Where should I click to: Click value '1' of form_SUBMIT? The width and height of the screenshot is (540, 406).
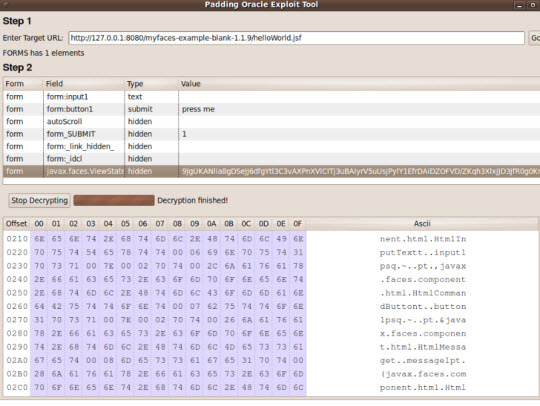click(x=184, y=134)
